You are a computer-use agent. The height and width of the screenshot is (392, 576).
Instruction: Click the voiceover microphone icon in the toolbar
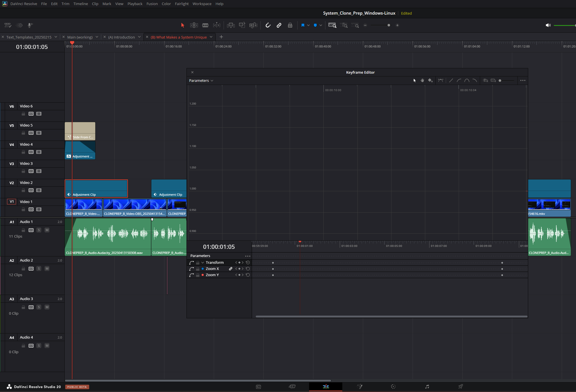(30, 25)
